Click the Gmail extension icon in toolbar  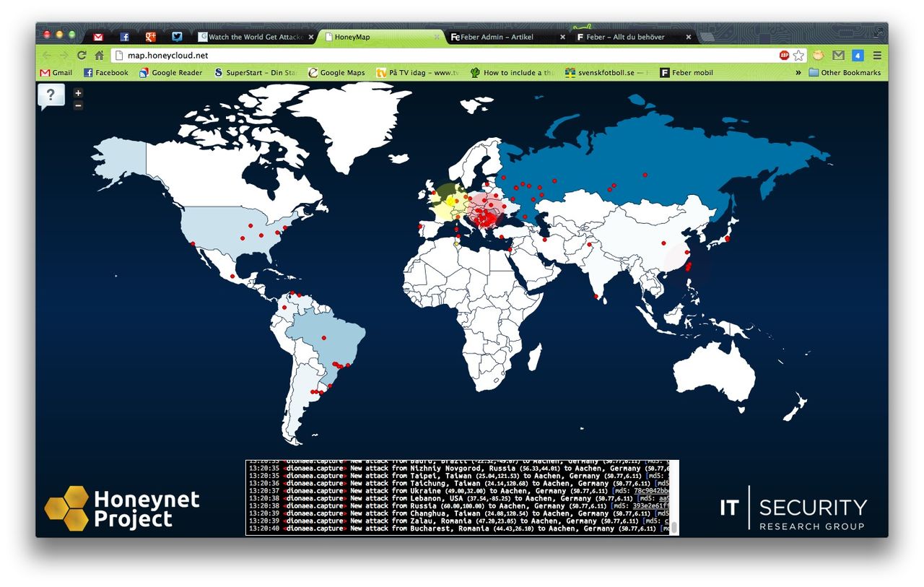point(838,55)
